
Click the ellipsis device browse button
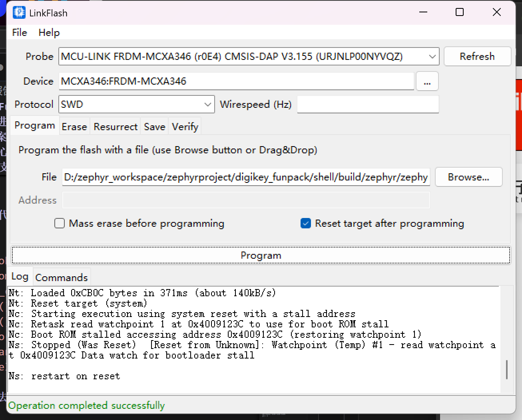tap(427, 81)
